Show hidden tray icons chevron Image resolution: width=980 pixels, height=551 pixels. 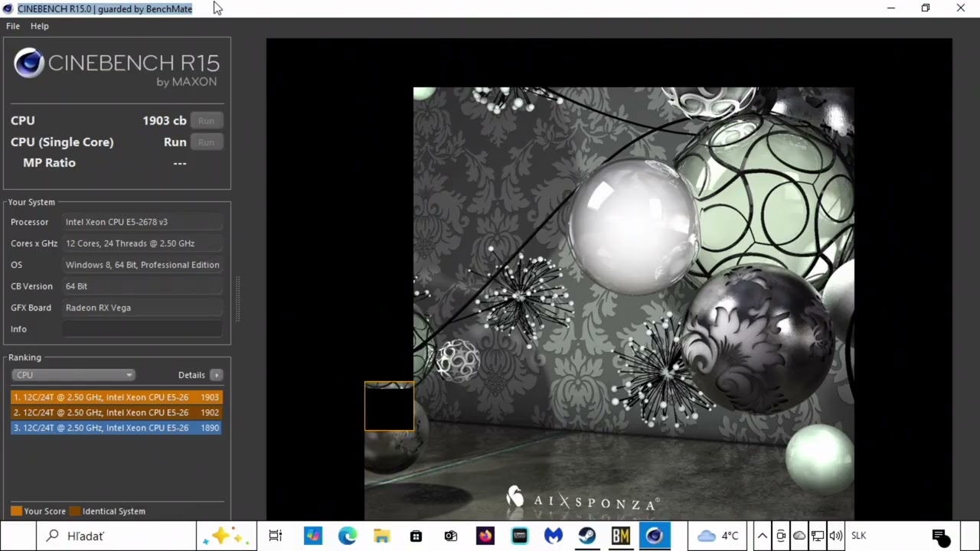(x=763, y=536)
